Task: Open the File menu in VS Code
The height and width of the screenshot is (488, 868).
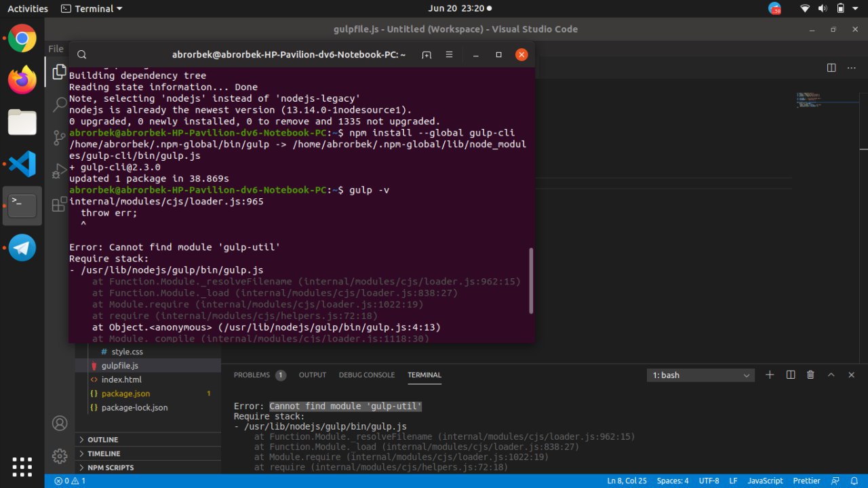Action: coord(56,49)
